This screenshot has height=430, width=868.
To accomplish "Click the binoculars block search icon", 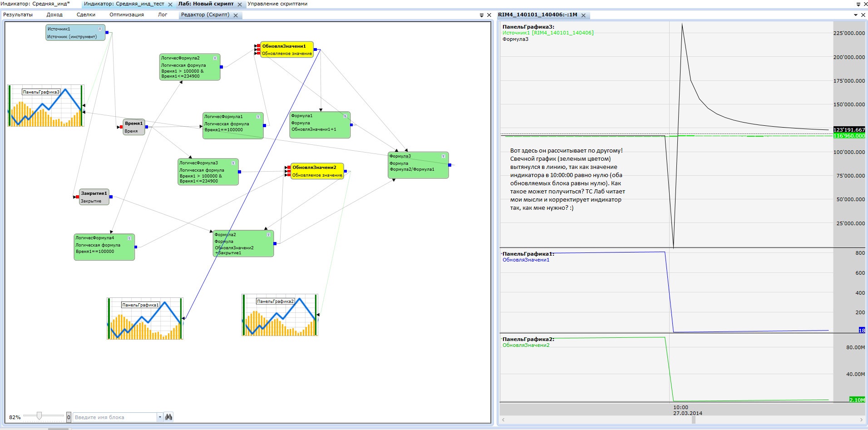I will 168,417.
